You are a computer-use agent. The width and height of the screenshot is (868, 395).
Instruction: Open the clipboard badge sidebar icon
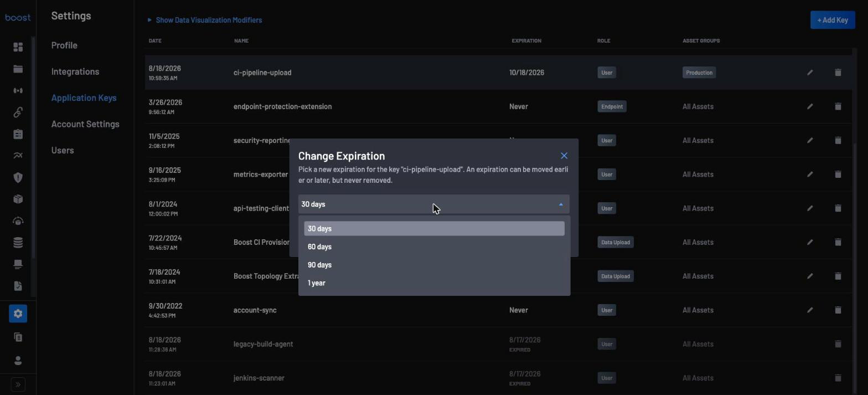coord(18,134)
